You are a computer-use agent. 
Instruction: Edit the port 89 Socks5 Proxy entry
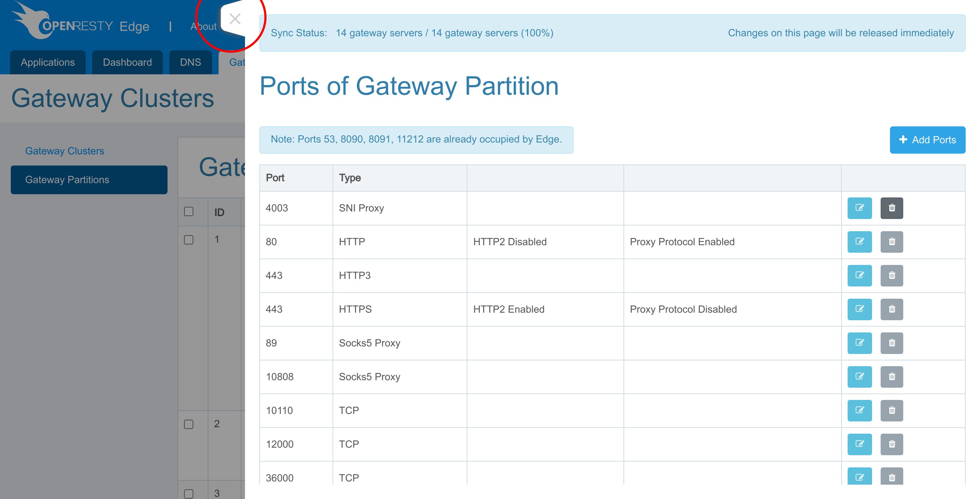tap(859, 343)
